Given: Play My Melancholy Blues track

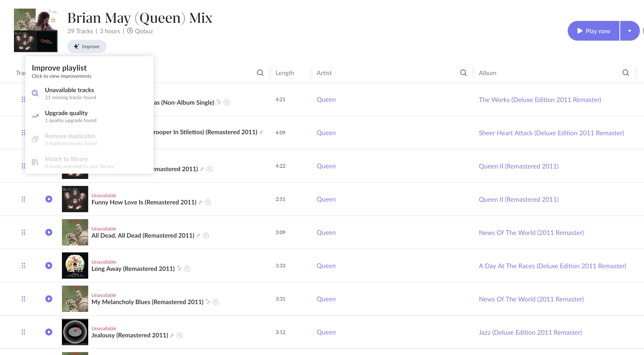Looking at the screenshot, I should point(49,299).
